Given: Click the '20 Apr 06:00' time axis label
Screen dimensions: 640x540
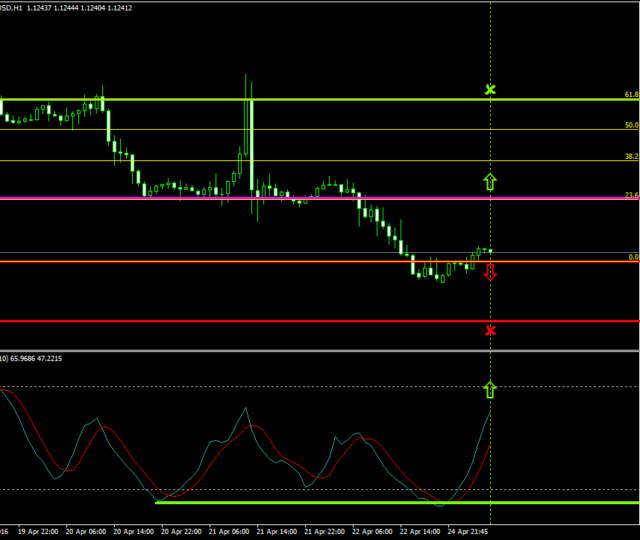Looking at the screenshot, I should click(85, 532).
